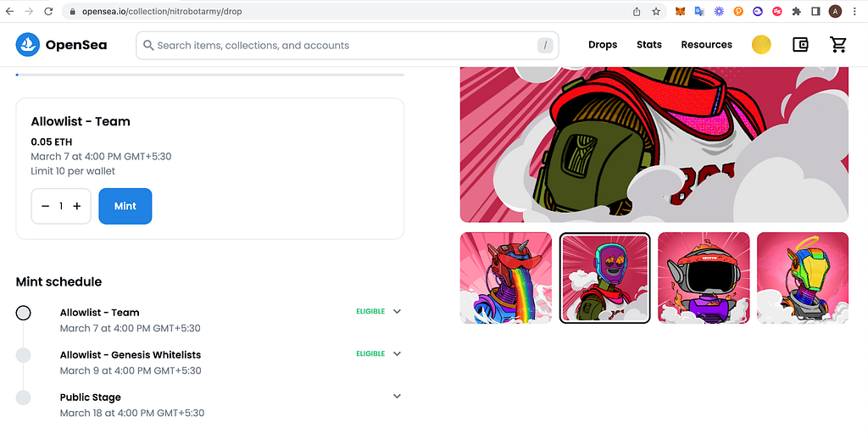Open the wallet icon in header
Viewport: 868px width, 439px height.
(800, 45)
